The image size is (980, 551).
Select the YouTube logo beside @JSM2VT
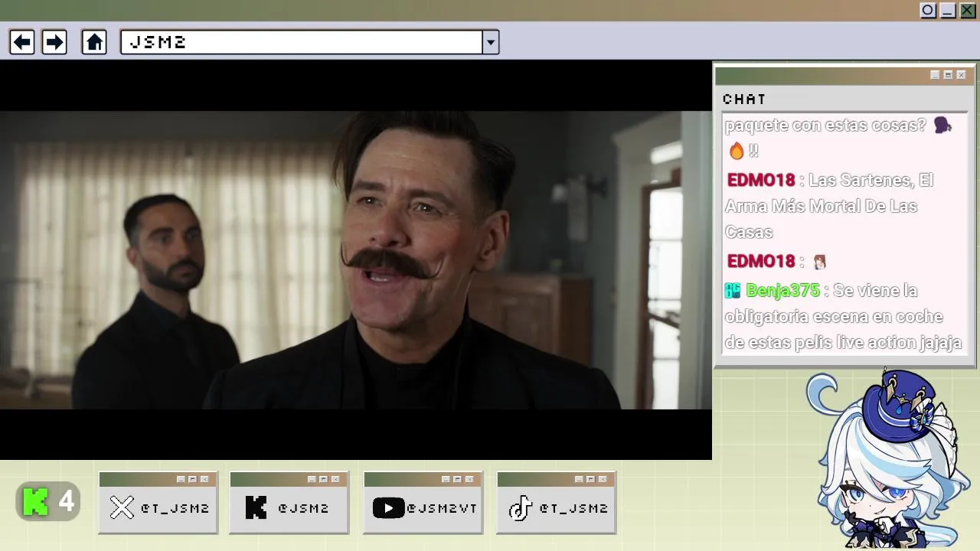pyautogui.click(x=388, y=508)
